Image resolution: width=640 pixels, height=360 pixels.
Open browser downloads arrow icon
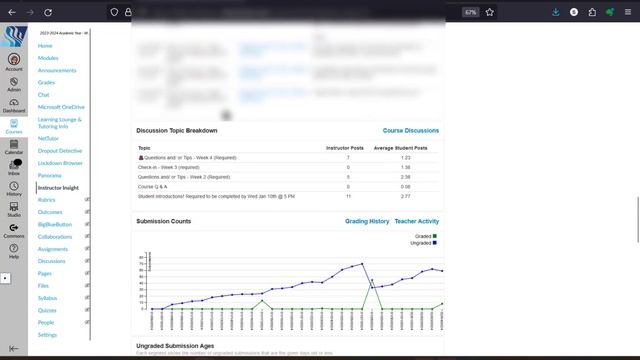556,12
